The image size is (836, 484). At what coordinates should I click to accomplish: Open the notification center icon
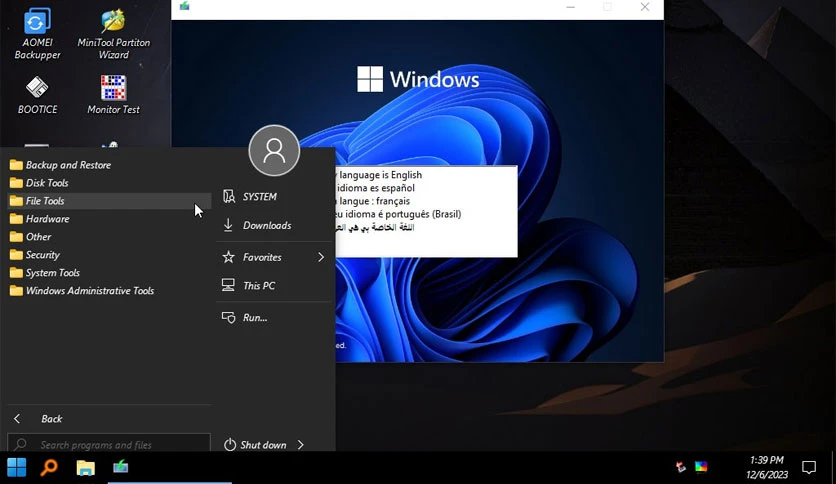click(809, 467)
